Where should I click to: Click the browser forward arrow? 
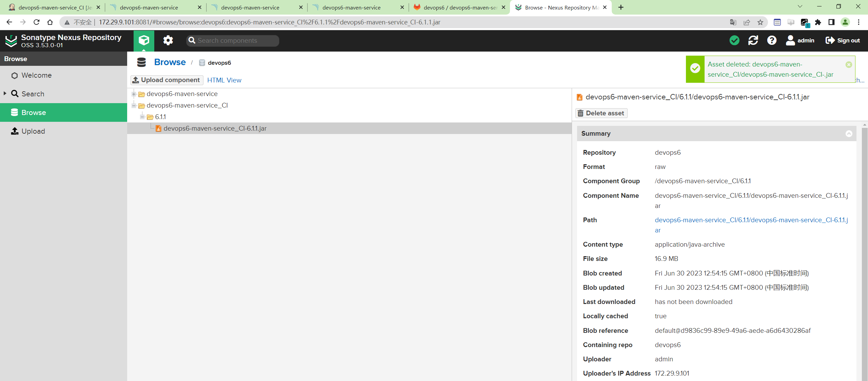point(23,22)
